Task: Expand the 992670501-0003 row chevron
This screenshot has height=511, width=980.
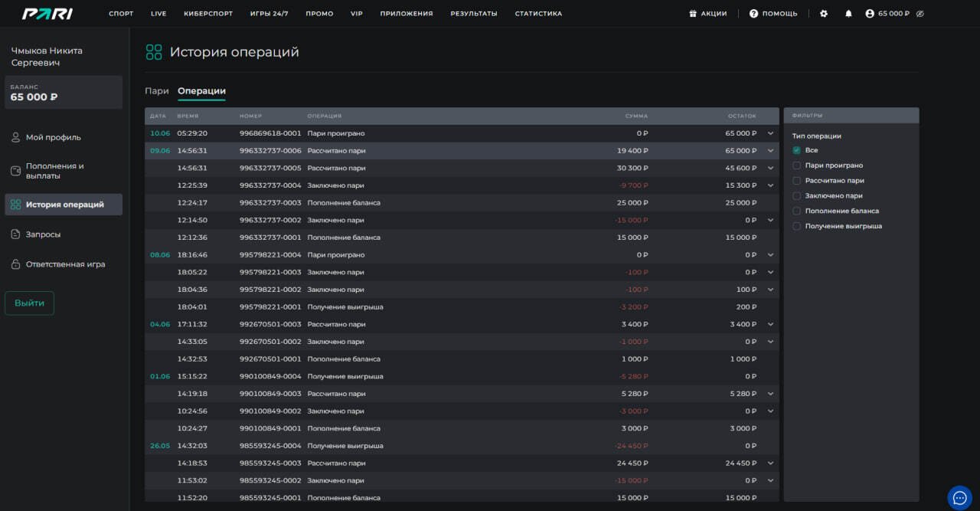Action: point(771,325)
